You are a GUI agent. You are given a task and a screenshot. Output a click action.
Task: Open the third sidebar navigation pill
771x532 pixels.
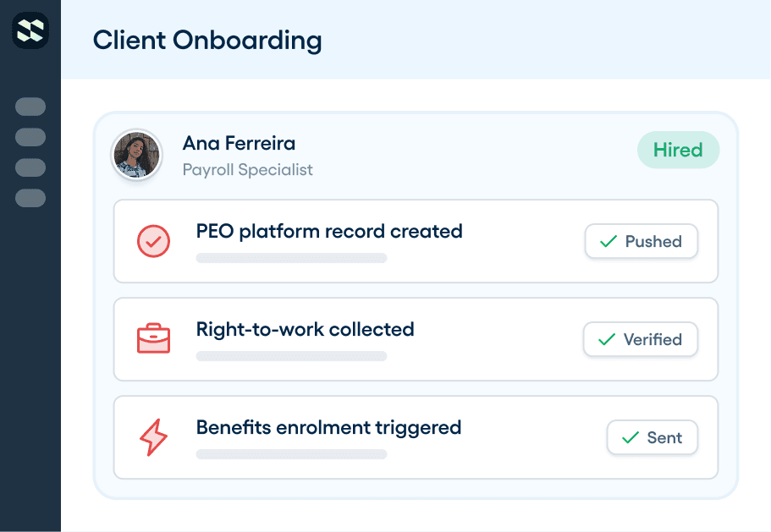[30, 167]
